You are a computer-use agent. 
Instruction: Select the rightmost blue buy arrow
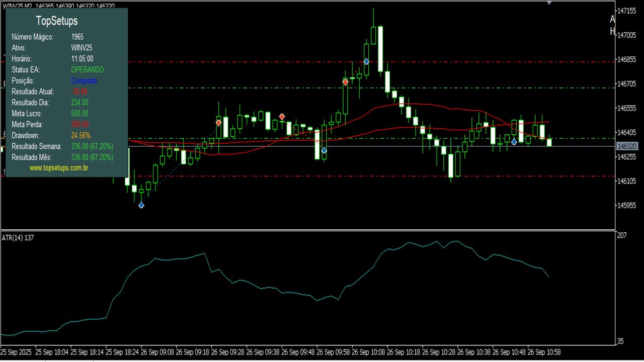tap(514, 142)
